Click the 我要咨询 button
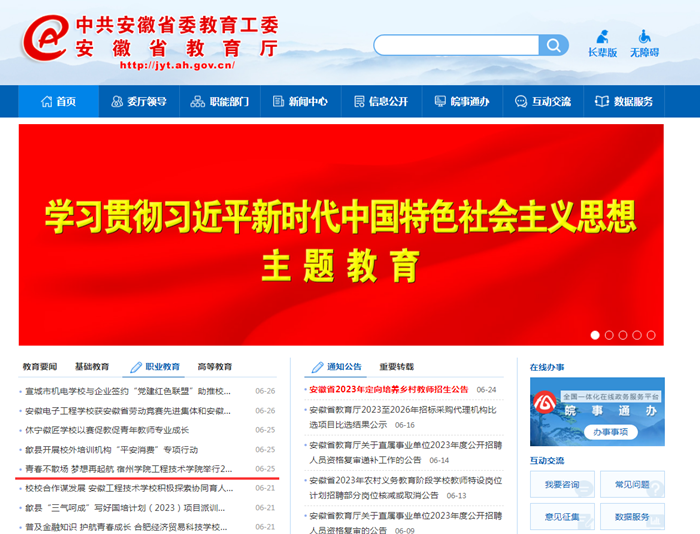700x534 pixels. [562, 484]
